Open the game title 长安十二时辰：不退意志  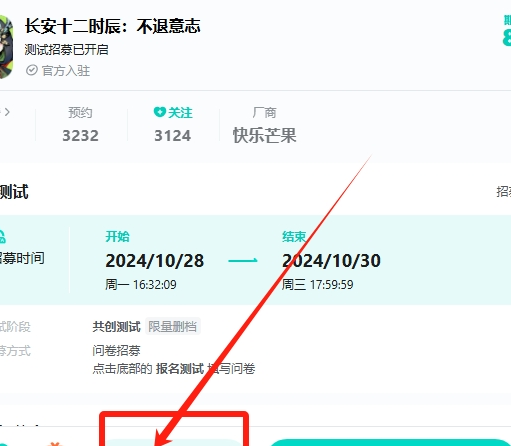click(x=113, y=26)
